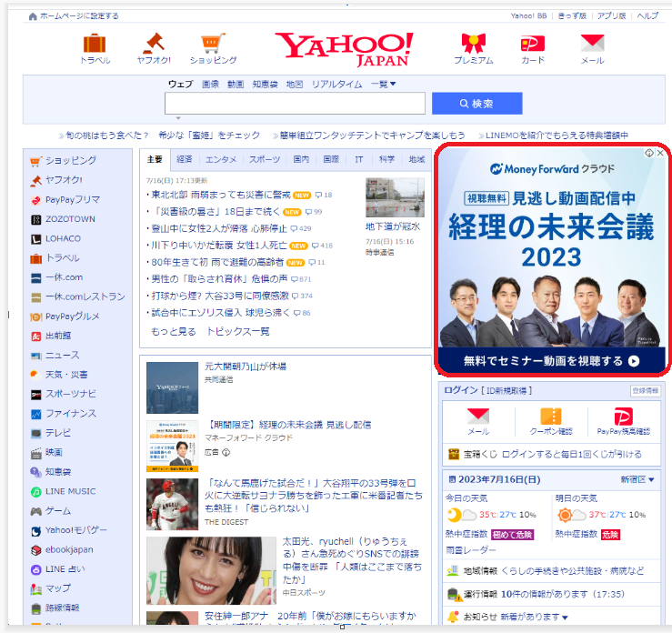Click the 雨雲レーダー link
The image size is (672, 633).
pos(470,550)
